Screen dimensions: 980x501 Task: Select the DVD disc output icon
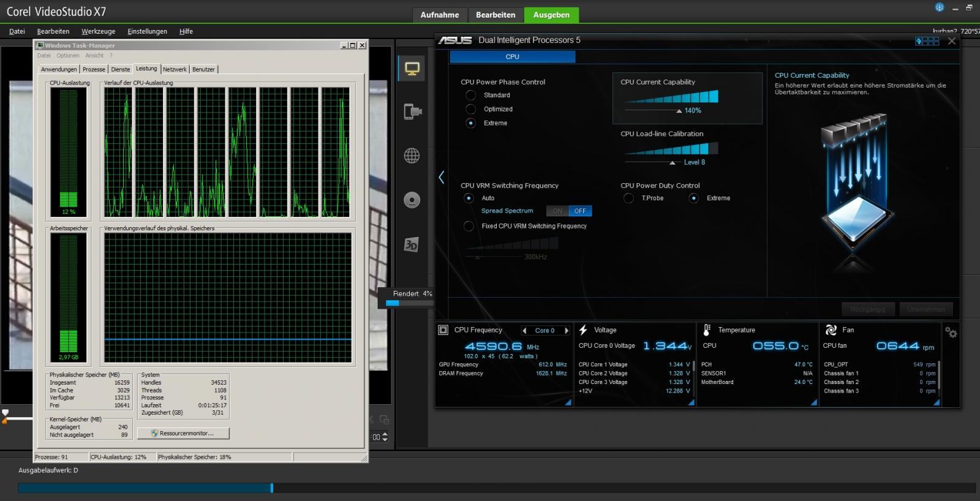click(x=412, y=200)
